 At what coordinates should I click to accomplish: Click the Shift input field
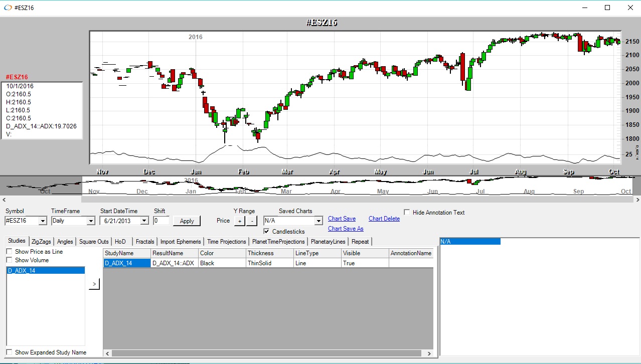161,221
